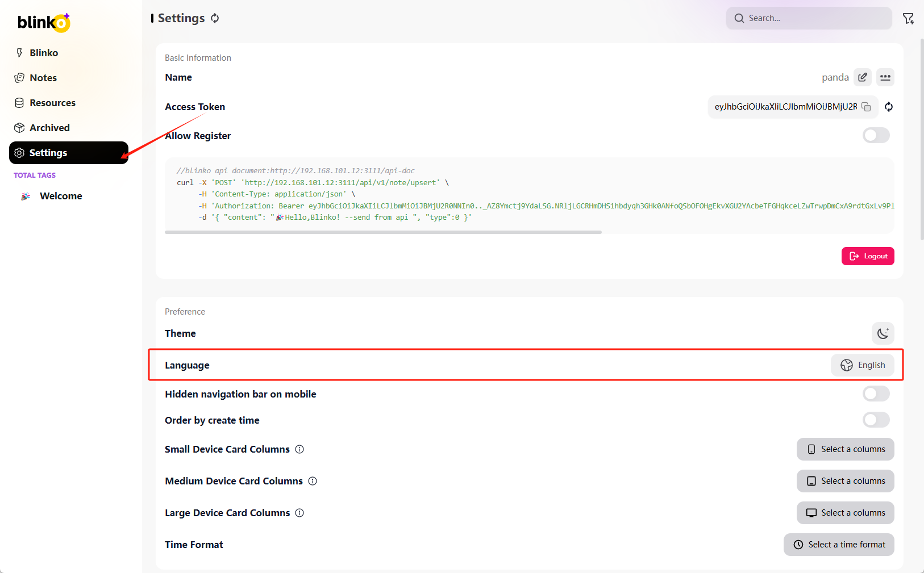Screen dimensions: 924x573
Task: Regenerate the access token
Action: 889,107
